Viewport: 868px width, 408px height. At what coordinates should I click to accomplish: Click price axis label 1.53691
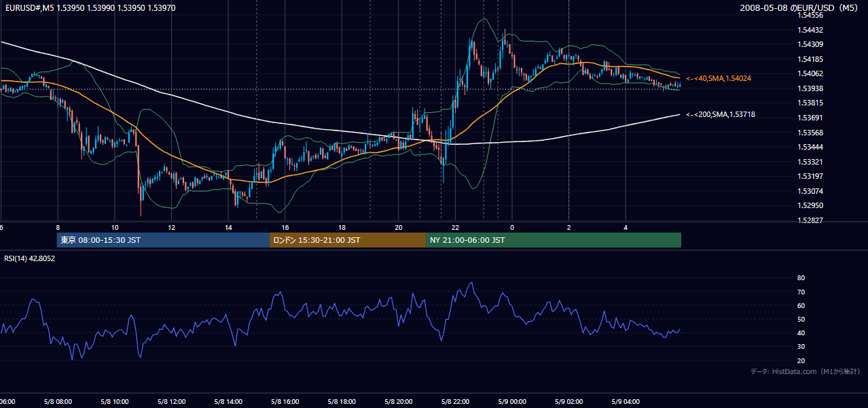811,118
